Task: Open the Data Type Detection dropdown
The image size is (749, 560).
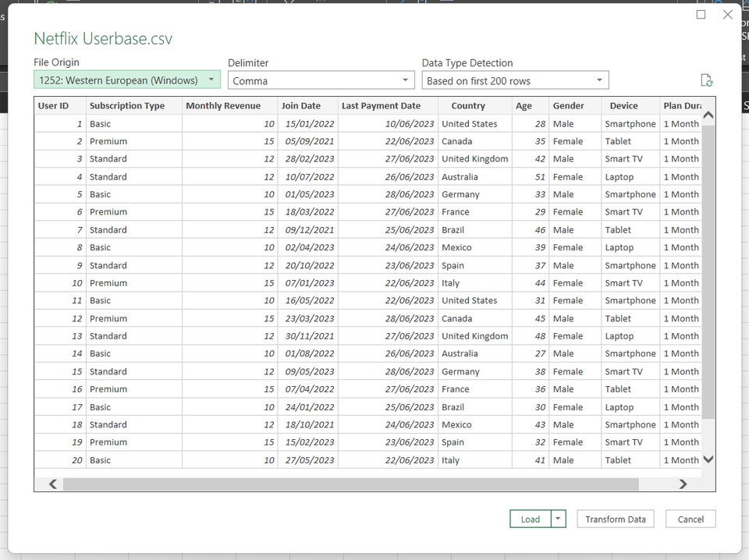Action: (x=515, y=80)
